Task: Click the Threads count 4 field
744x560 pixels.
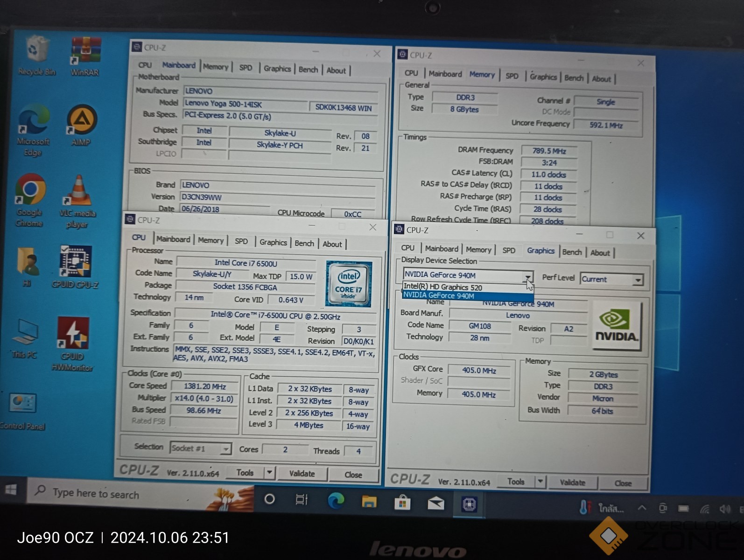Action: 358,451
